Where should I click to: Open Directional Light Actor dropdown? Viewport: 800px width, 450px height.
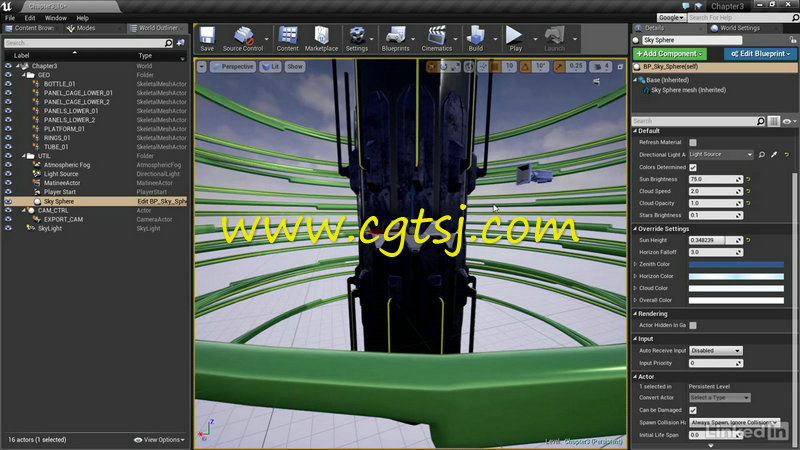point(721,155)
